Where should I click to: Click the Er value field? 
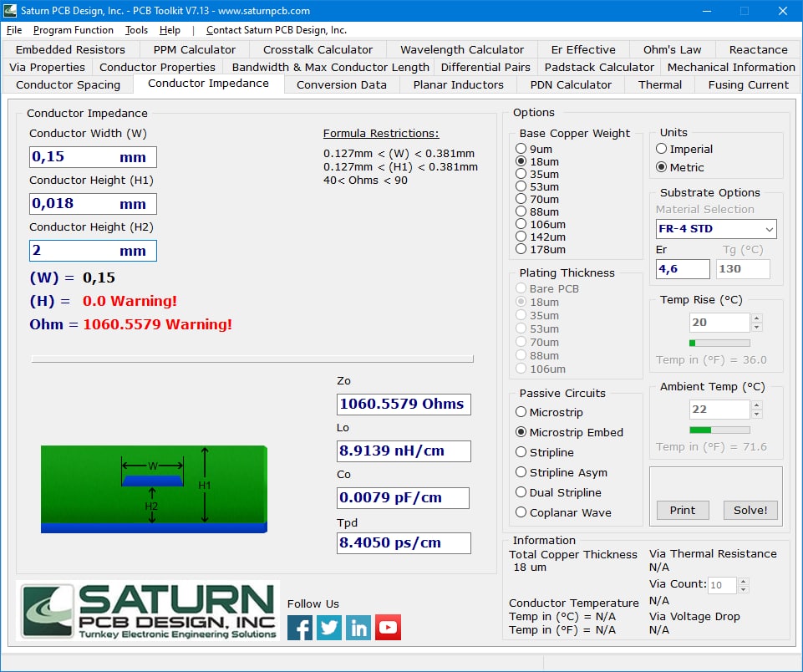pos(683,269)
